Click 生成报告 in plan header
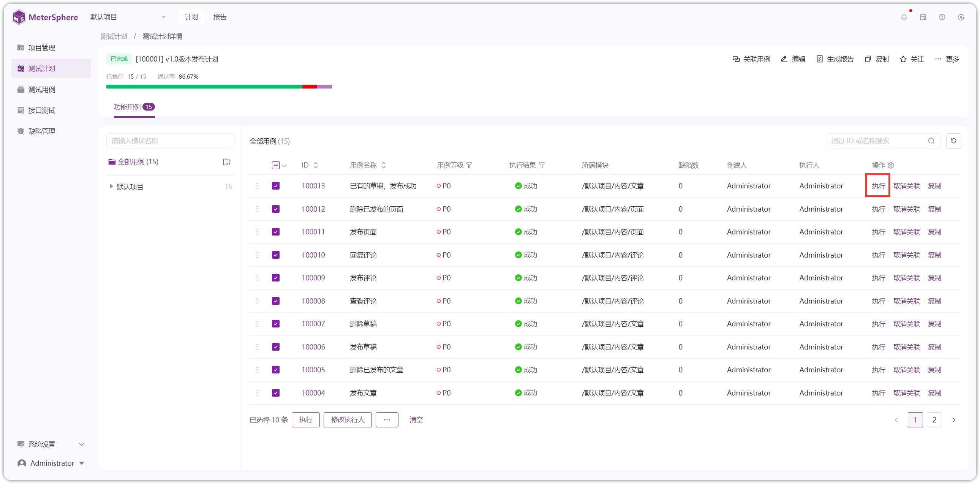This screenshot has height=484, width=980. point(835,59)
